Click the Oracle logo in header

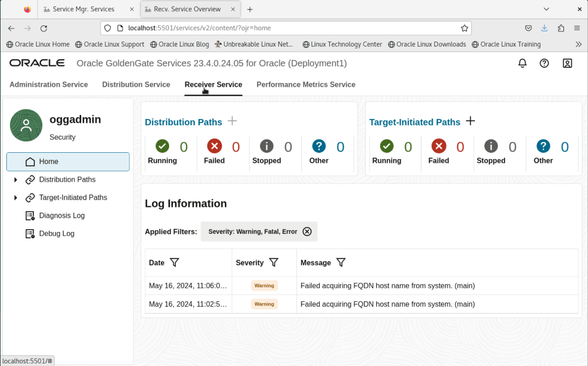coord(37,63)
